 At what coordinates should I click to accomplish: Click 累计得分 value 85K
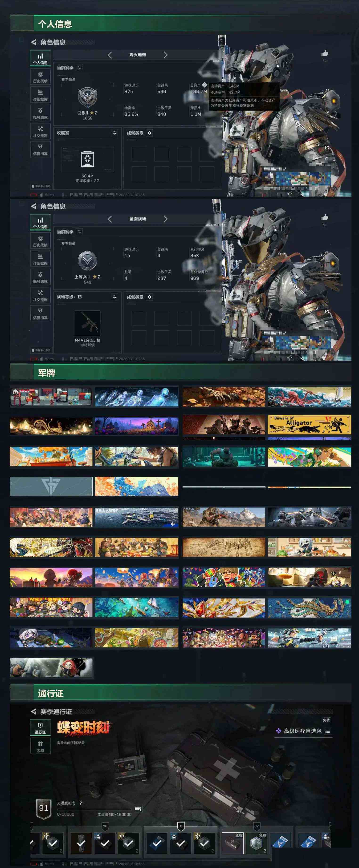[195, 255]
